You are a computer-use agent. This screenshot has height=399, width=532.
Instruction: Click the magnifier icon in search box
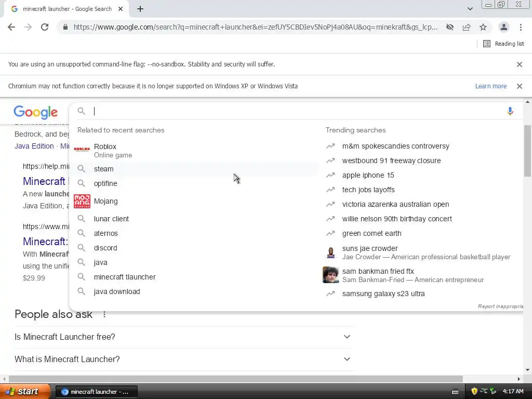(x=82, y=111)
